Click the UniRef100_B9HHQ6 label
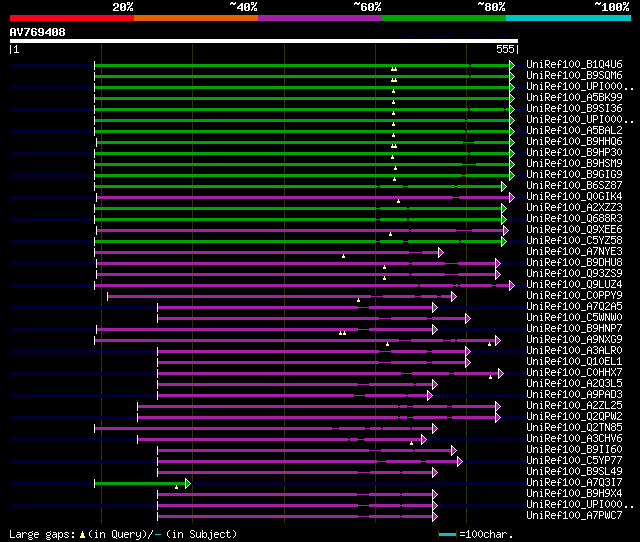Image resolution: width=640 pixels, height=542 pixels. 574,142
